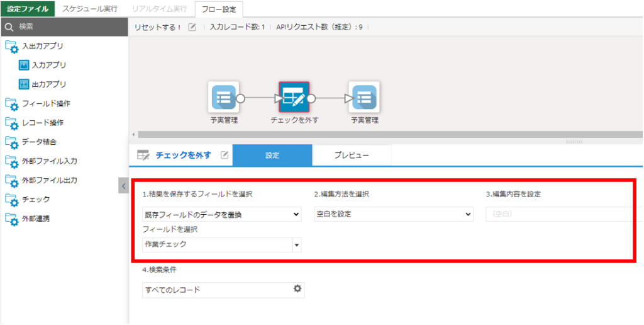Click the horizontal canvas scrollbar

[x=390, y=135]
